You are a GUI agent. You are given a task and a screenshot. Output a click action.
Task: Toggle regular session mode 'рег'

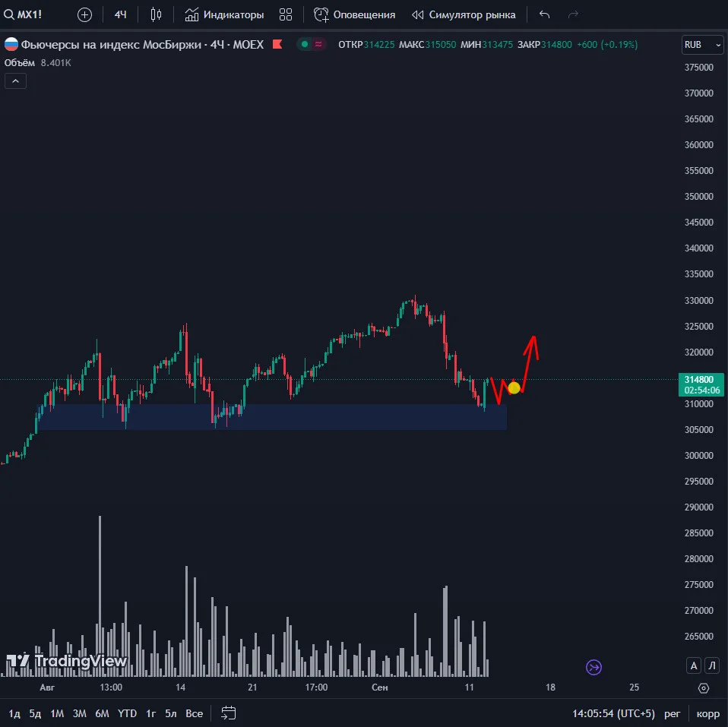pyautogui.click(x=673, y=713)
